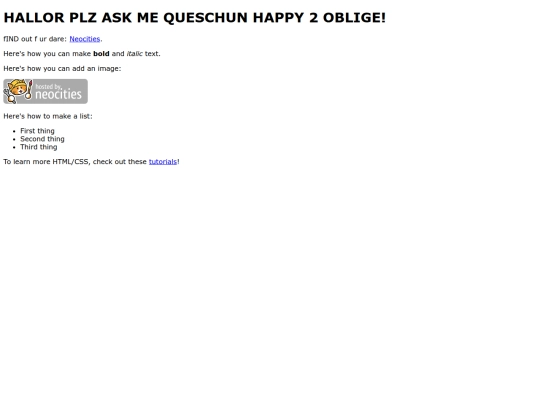Click the bold word in the paragraph
This screenshot has width=540, height=405.
click(x=101, y=54)
